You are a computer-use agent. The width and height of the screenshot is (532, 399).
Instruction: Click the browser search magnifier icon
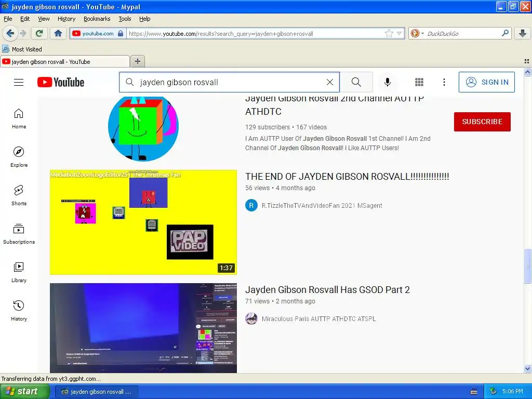point(505,33)
